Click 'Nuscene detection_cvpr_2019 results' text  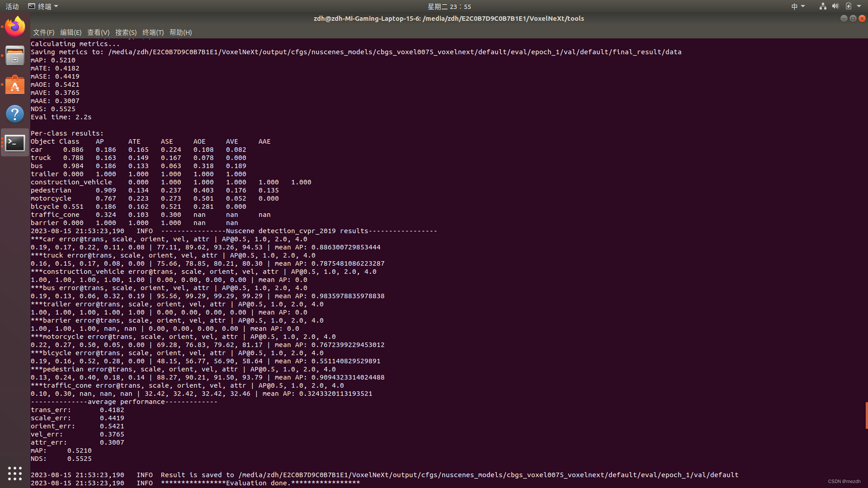pyautogui.click(x=297, y=231)
